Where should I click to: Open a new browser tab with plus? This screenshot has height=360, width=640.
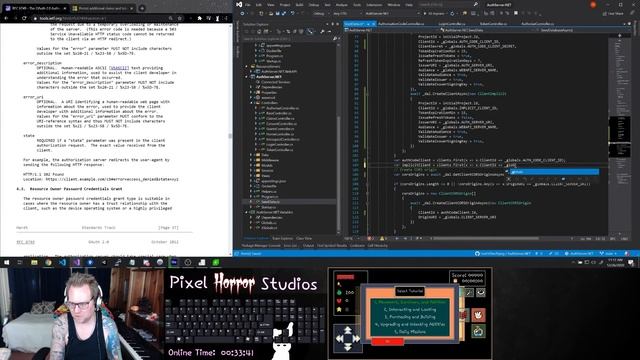[x=142, y=8]
